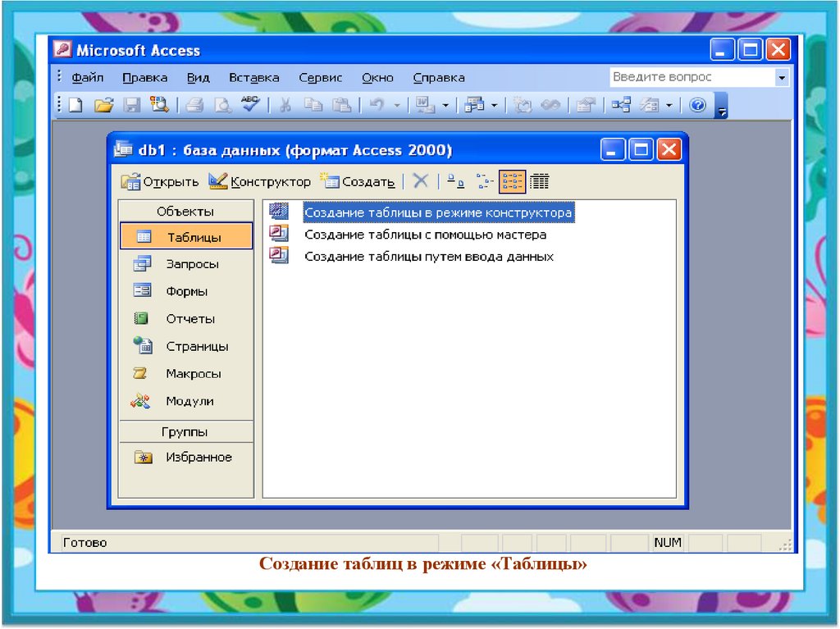Click the db1 database window title icon
840x629 pixels.
click(123, 149)
